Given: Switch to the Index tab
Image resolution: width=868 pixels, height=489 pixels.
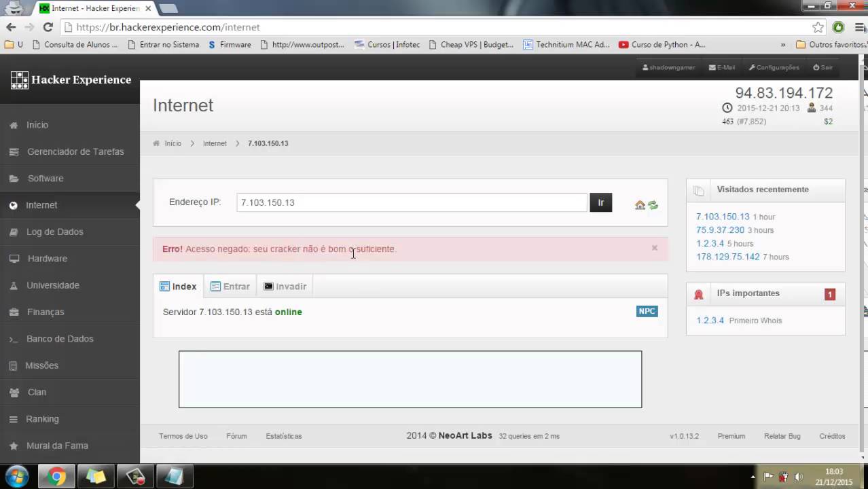Looking at the screenshot, I should (178, 287).
